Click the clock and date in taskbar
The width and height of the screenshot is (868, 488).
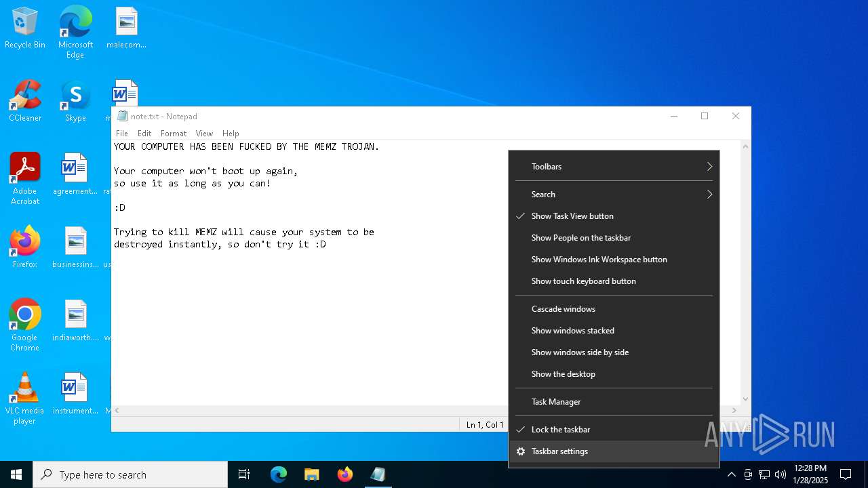(810, 474)
